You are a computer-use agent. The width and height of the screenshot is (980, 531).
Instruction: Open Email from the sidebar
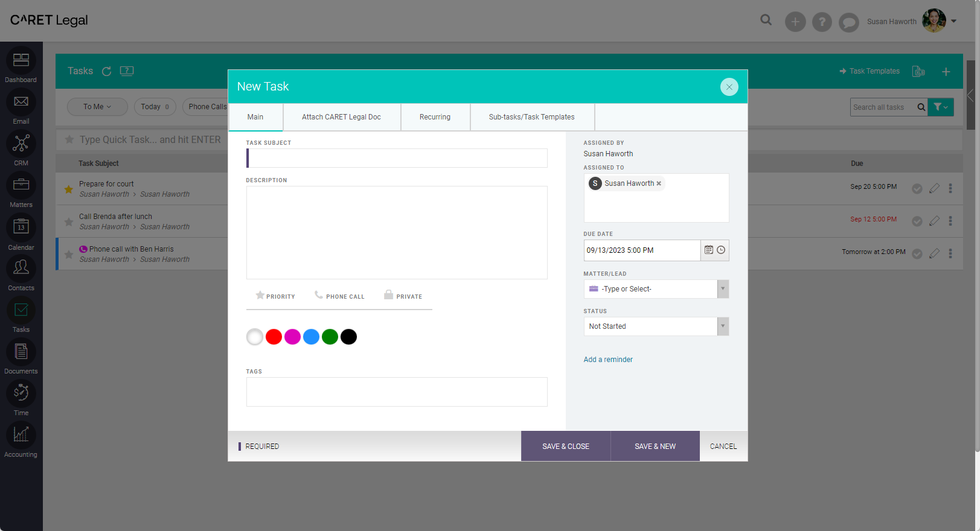pyautogui.click(x=21, y=102)
